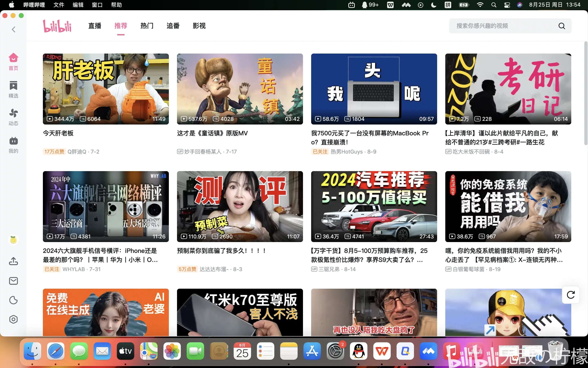Open the 童话镇 video thumbnail

point(240,89)
